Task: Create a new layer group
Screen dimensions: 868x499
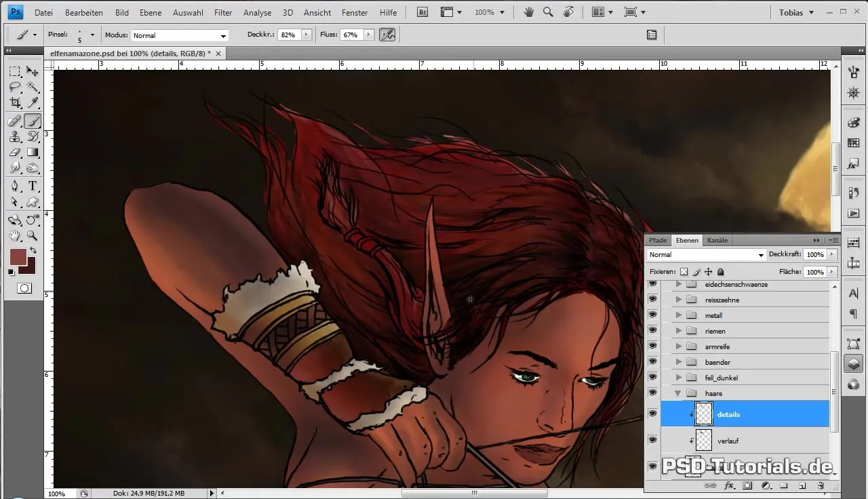Action: click(783, 485)
